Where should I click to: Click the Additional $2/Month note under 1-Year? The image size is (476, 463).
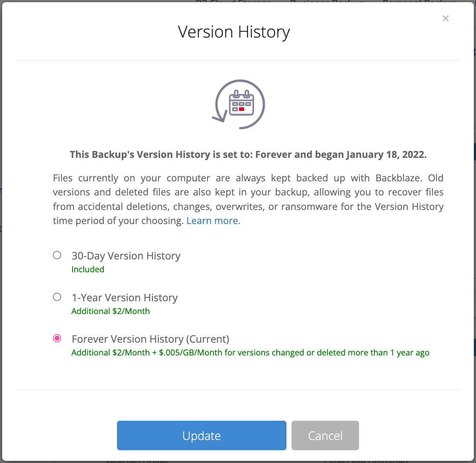pyautogui.click(x=111, y=311)
